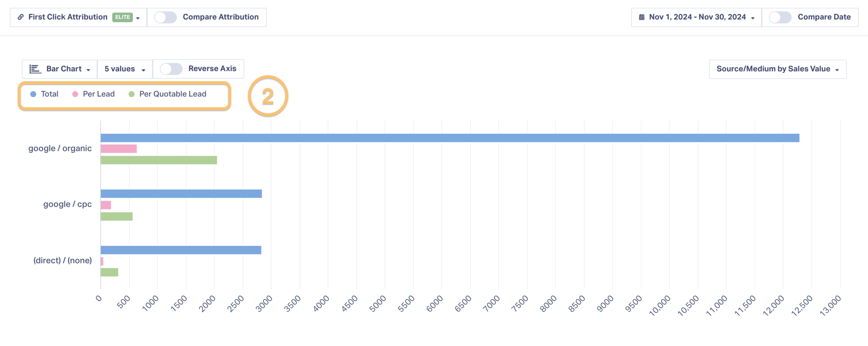Viewport: 868px width, 346px height.
Task: Click the link icon beside First Click Attribution
Action: 21,17
